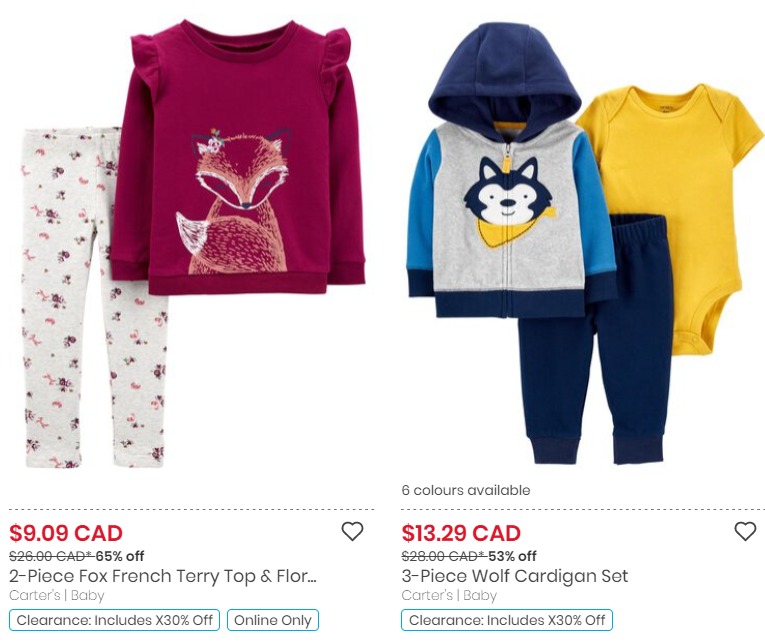The image size is (765, 644).
Task: Select the wolf hooded cardigan image
Action: pyautogui.click(x=510, y=171)
